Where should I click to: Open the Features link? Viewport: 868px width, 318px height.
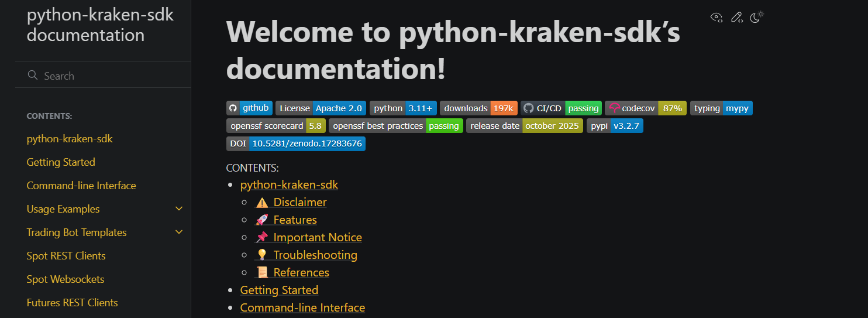(x=286, y=220)
